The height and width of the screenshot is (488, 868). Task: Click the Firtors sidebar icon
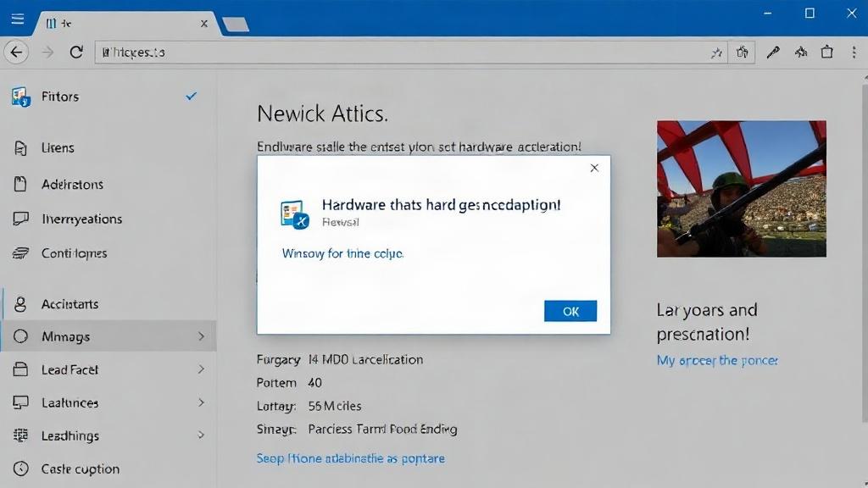click(x=21, y=97)
